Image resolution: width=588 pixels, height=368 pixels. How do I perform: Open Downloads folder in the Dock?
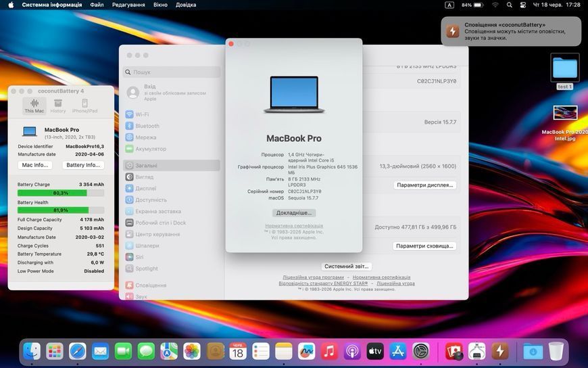coord(533,352)
